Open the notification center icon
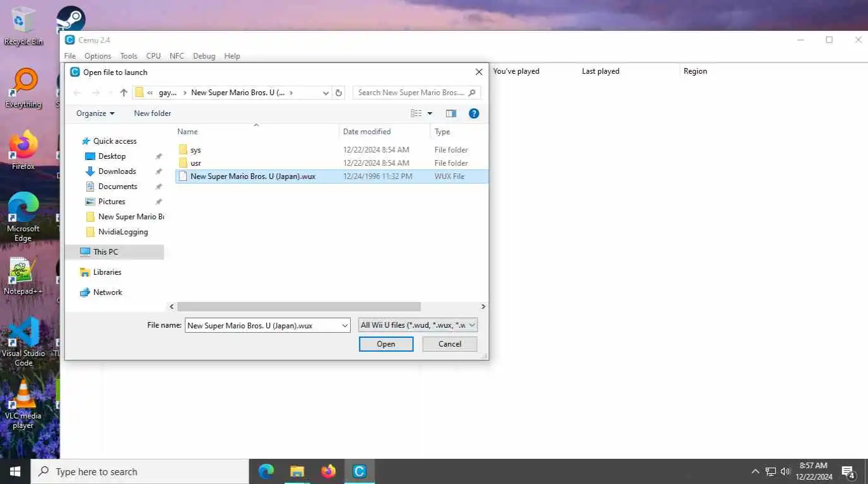 click(848, 471)
